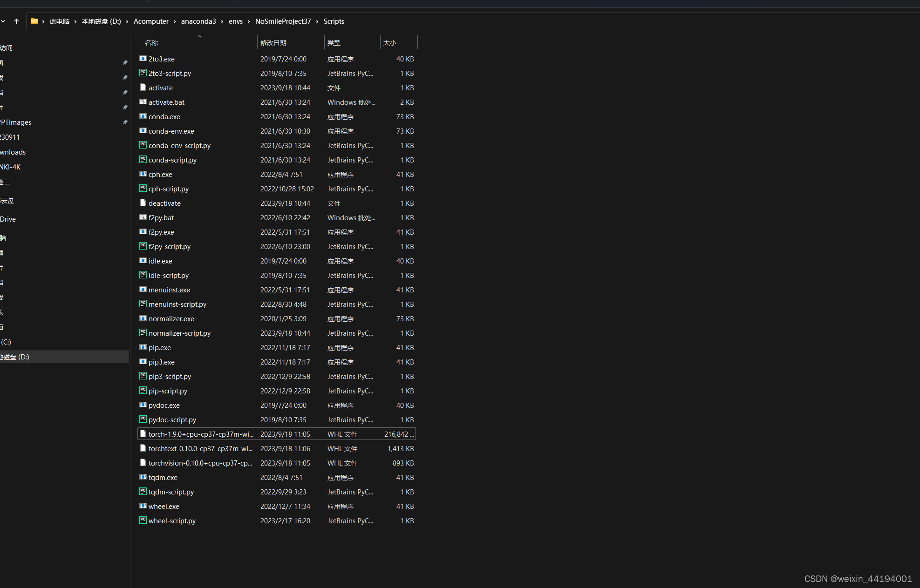Sort files by 大小 column header
This screenshot has height=588, width=920.
pos(390,43)
